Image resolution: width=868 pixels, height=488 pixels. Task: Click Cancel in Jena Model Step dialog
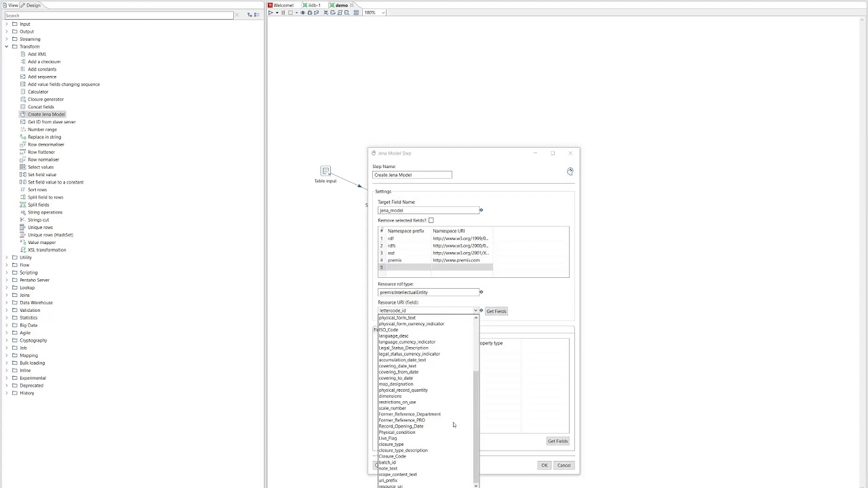click(564, 465)
